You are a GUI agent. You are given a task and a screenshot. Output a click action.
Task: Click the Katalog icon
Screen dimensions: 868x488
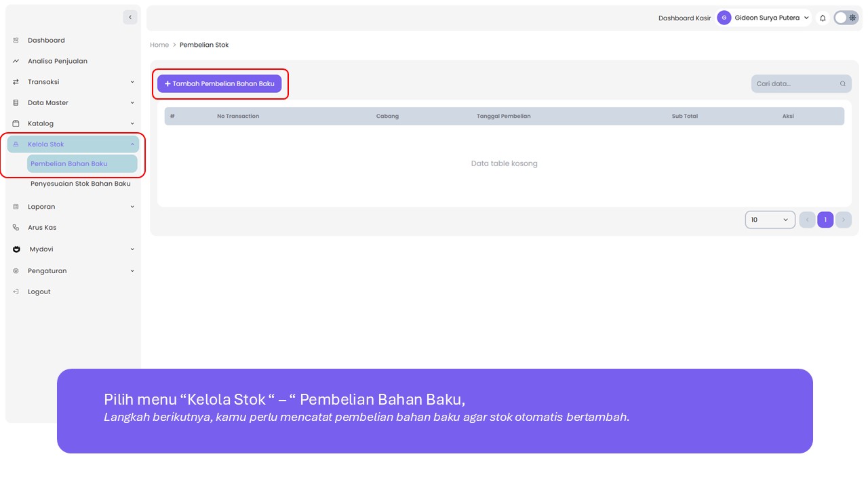click(16, 123)
